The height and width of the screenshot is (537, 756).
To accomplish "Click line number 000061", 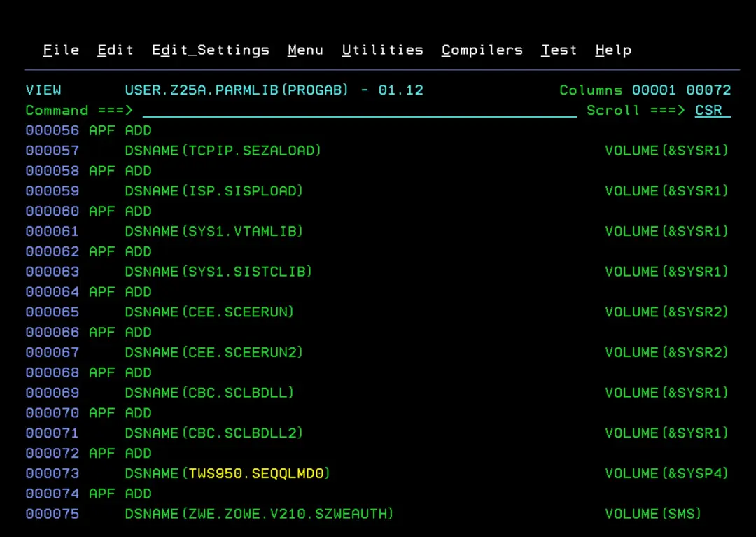I will [x=52, y=231].
